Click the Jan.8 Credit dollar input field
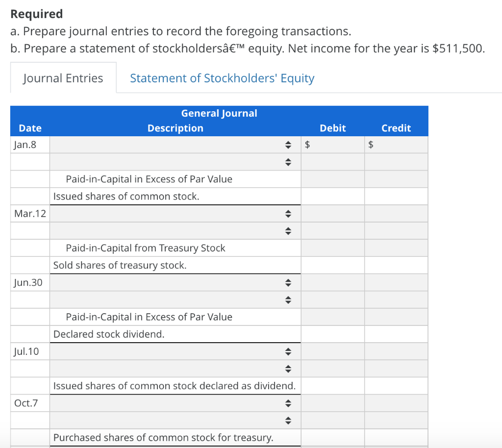 [396, 144]
